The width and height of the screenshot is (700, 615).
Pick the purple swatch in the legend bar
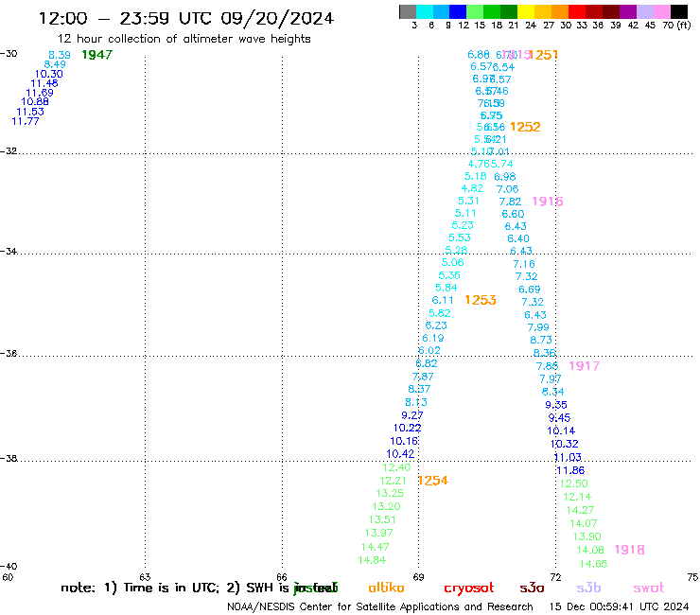point(628,11)
